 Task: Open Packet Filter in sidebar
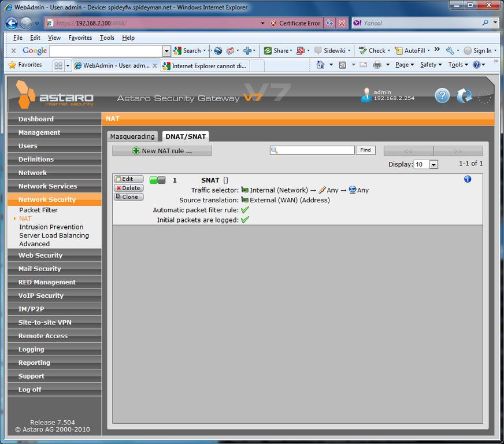coord(38,210)
